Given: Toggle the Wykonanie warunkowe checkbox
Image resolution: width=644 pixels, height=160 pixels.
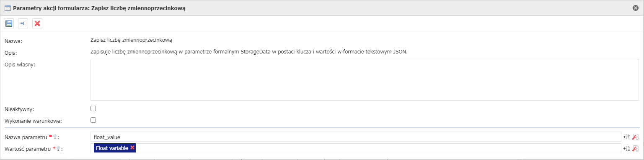Looking at the screenshot, I should pyautogui.click(x=93, y=120).
